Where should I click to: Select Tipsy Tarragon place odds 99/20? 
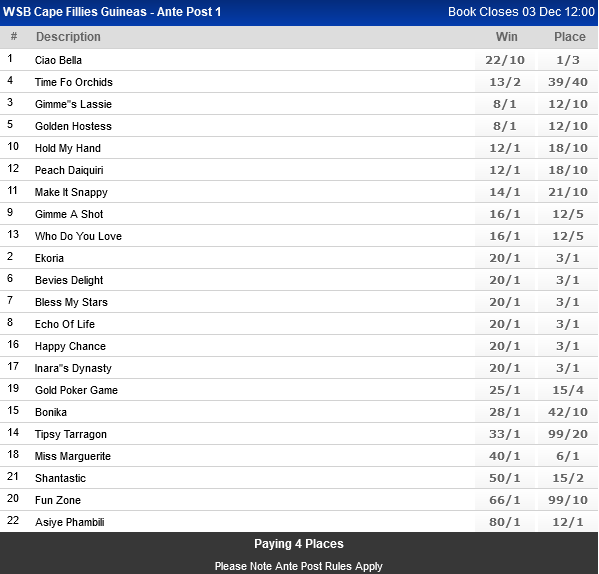coord(568,434)
